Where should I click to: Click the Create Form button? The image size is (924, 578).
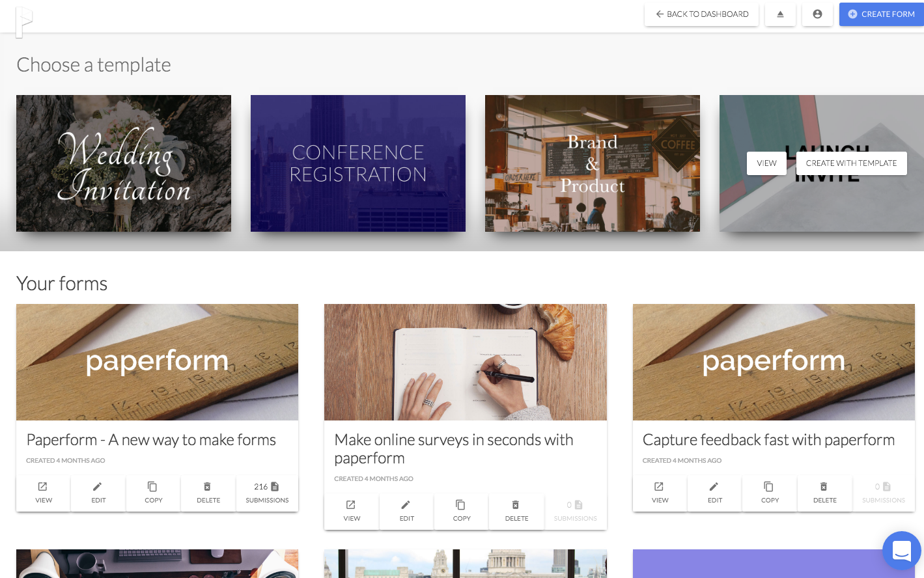pos(882,14)
